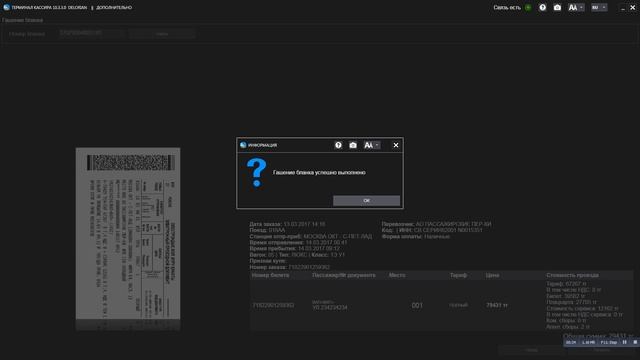The height and width of the screenshot is (360, 640).
Task: Click the price cell 79431 тг
Action: pos(497,305)
